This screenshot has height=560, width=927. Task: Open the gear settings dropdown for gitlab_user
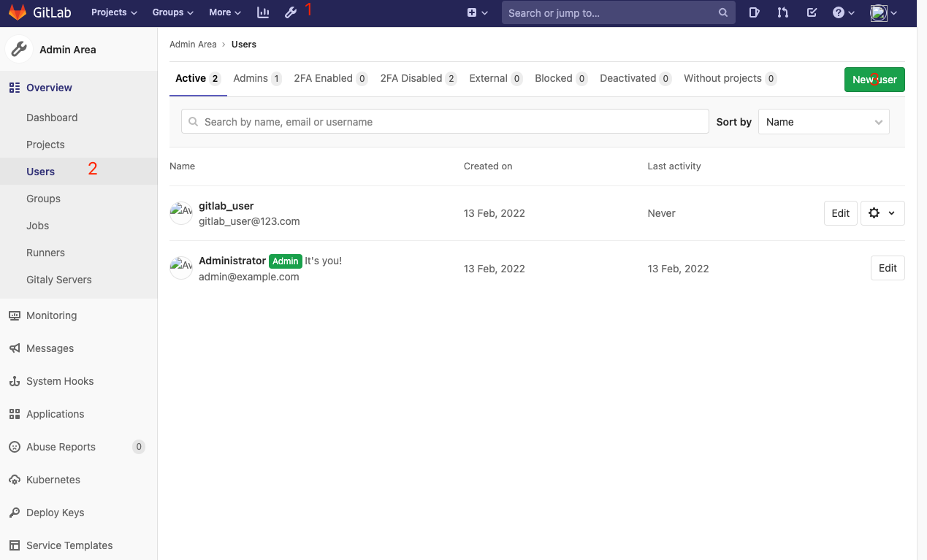pos(882,213)
